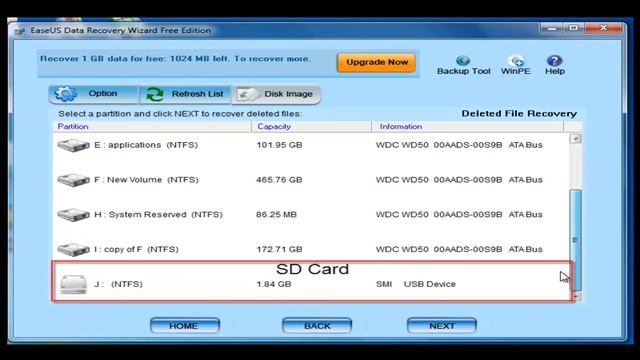This screenshot has height=360, width=640.
Task: Sort by the Partition column header
Action: pyautogui.click(x=73, y=127)
